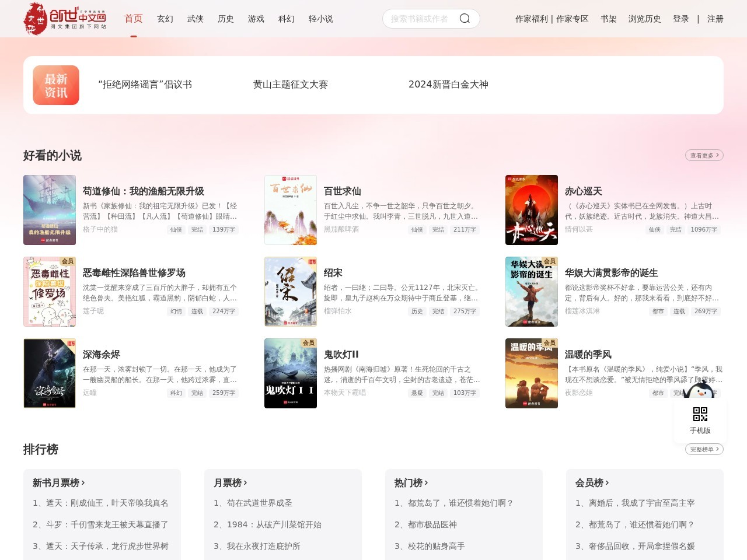Click the 最新资讯 red badge icon
The width and height of the screenshot is (747, 560).
[x=56, y=85]
